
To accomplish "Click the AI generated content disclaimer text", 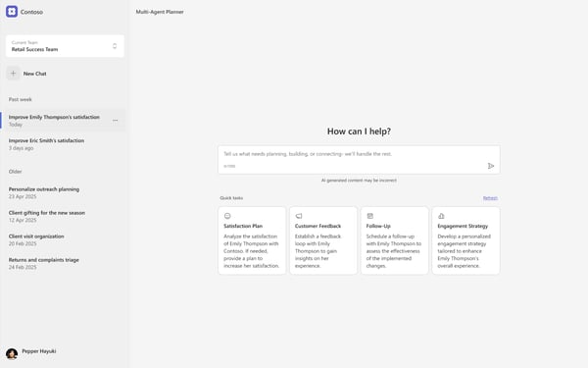I will click(359, 181).
